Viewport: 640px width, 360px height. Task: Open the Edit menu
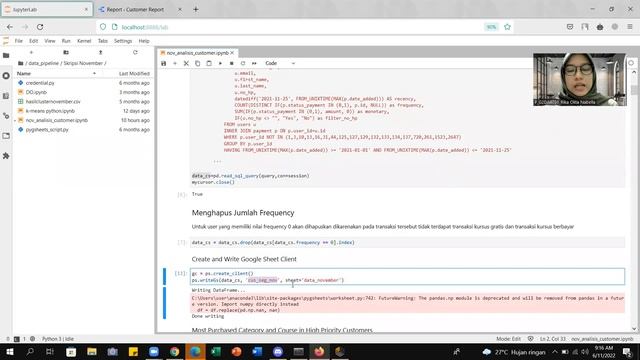coord(33,41)
